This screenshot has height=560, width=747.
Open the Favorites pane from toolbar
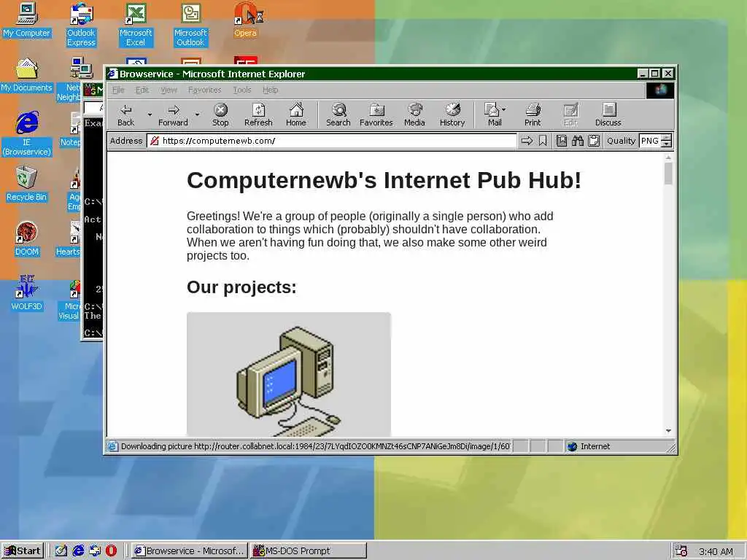point(376,115)
